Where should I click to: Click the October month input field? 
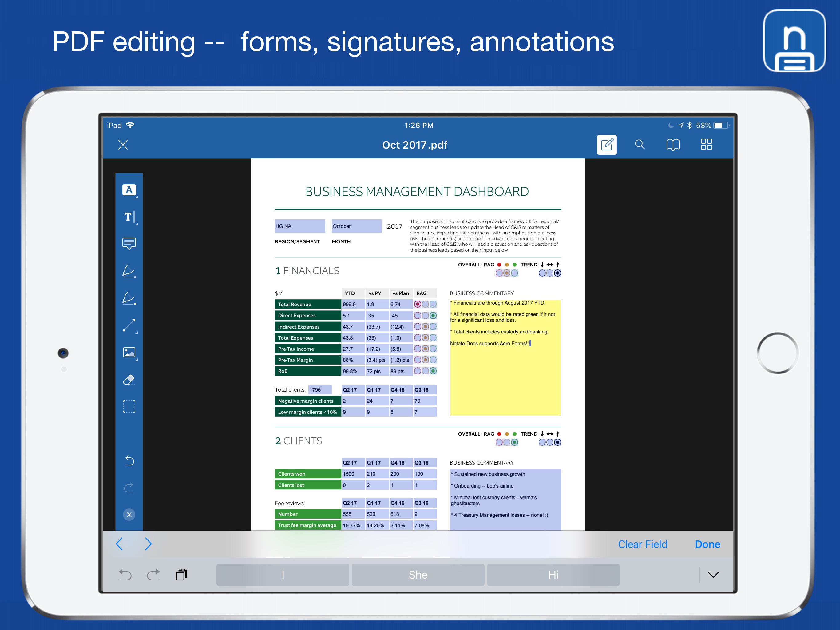tap(356, 226)
